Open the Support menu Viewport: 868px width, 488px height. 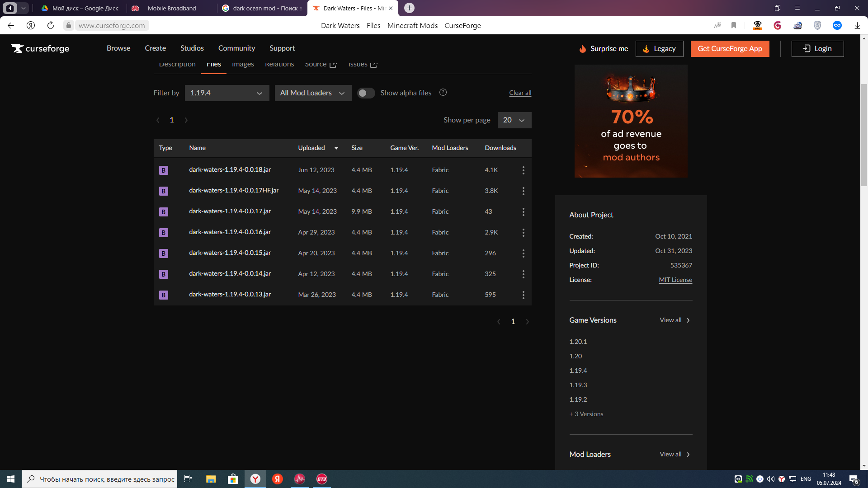click(x=282, y=48)
